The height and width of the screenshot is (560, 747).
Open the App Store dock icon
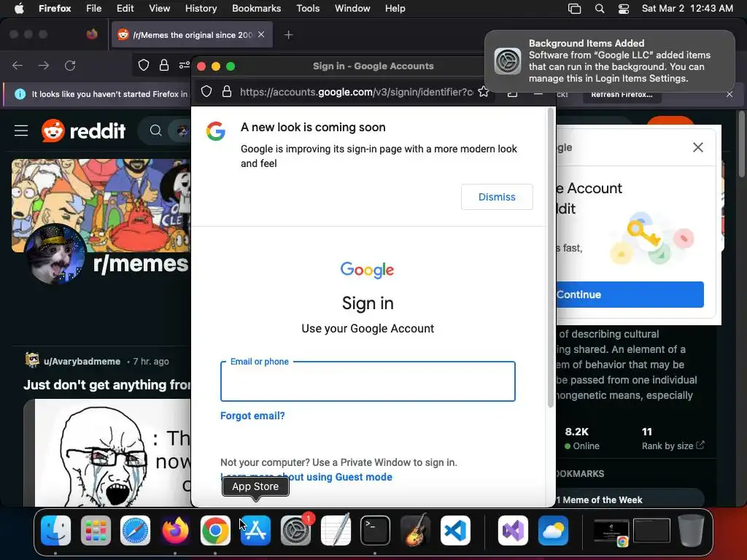[x=255, y=530]
